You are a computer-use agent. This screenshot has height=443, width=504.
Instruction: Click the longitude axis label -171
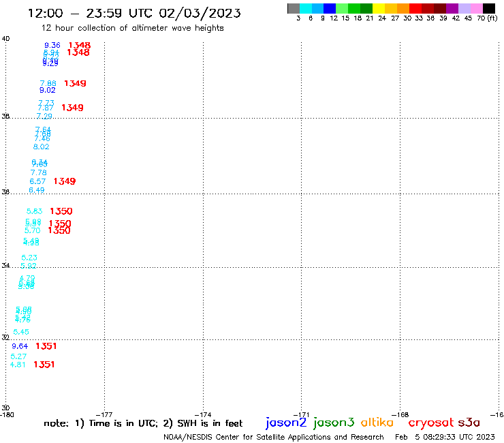302,415
